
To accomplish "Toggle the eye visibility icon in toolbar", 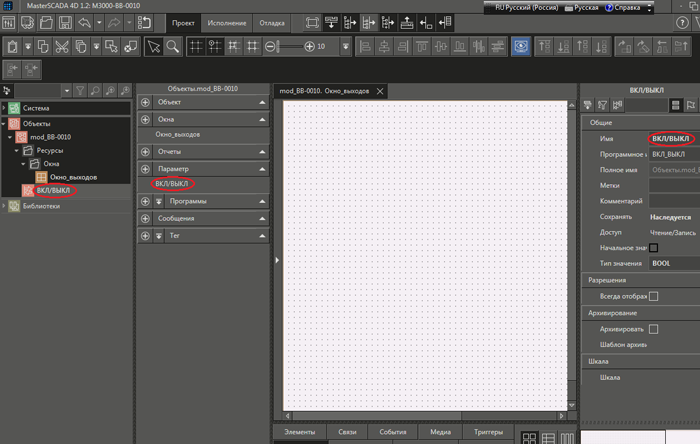I will (519, 46).
